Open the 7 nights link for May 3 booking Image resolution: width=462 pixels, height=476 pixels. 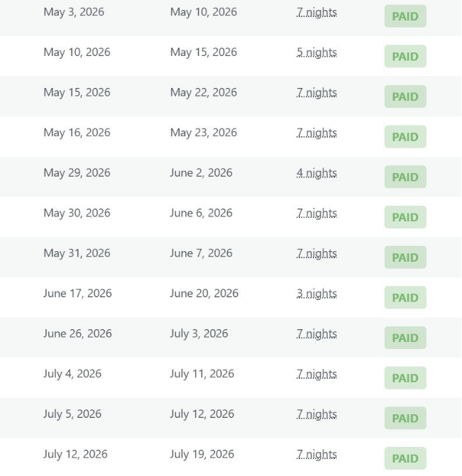(x=317, y=12)
